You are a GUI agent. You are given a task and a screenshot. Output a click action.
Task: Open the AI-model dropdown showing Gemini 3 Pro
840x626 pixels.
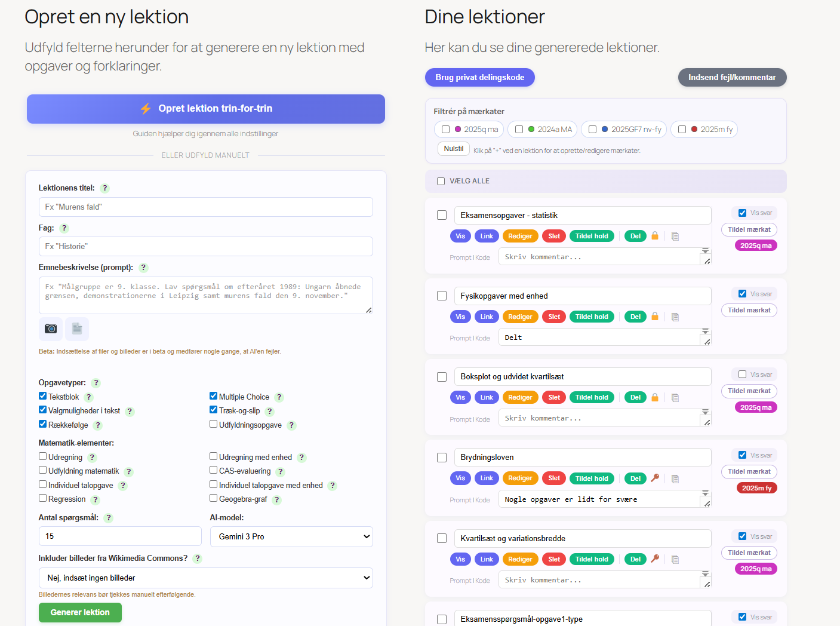coord(291,536)
